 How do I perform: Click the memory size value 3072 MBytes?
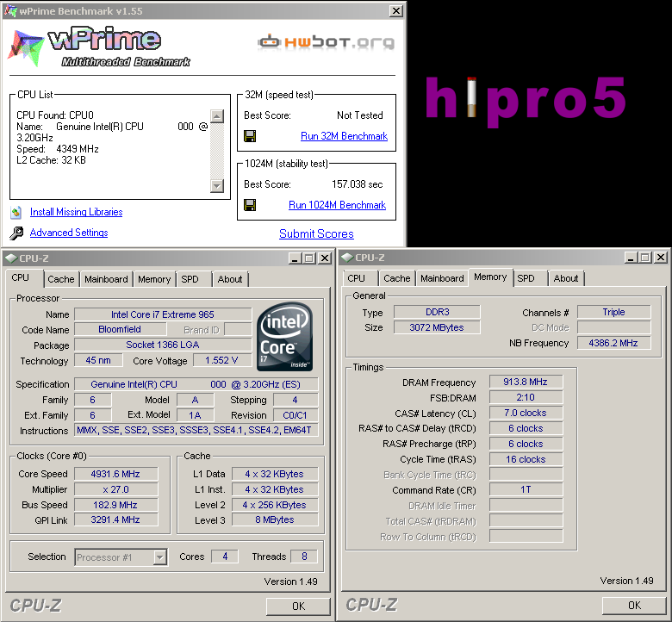437,327
